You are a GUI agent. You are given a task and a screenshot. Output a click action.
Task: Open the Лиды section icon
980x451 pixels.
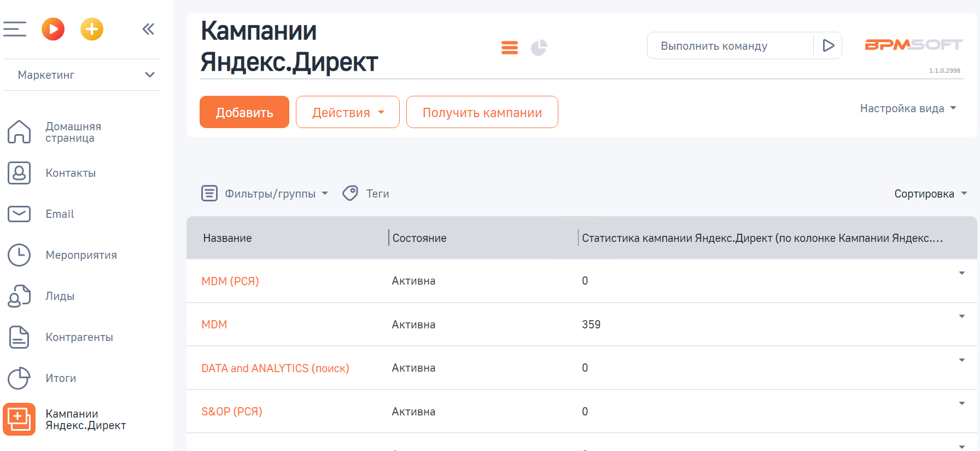(19, 296)
